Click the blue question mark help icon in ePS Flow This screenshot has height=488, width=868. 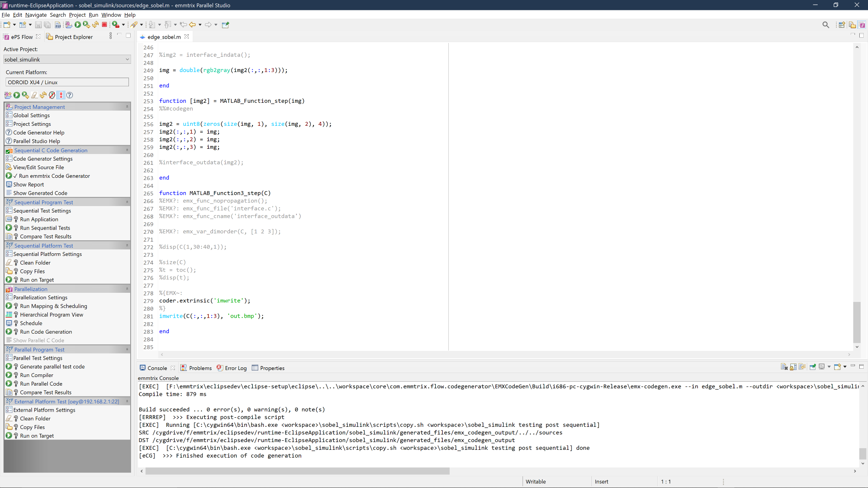click(69, 95)
